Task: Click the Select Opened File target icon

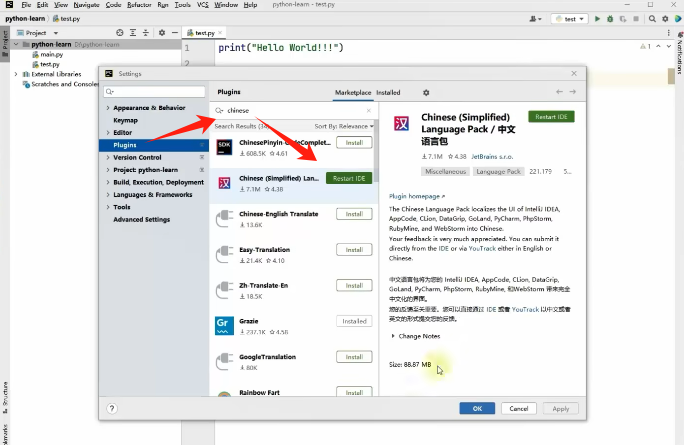Action: click(x=120, y=33)
